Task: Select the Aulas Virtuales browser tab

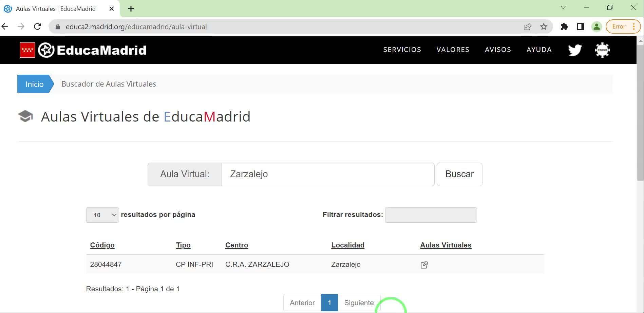Action: tap(60, 9)
